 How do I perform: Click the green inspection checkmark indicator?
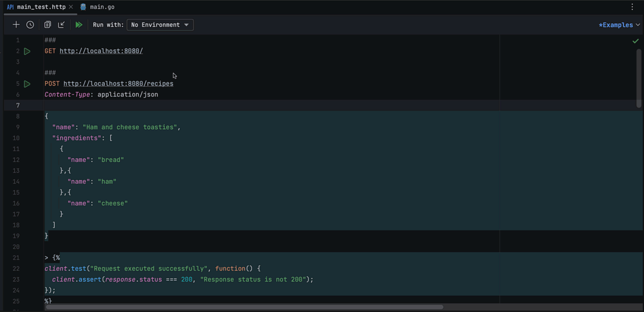(x=635, y=41)
